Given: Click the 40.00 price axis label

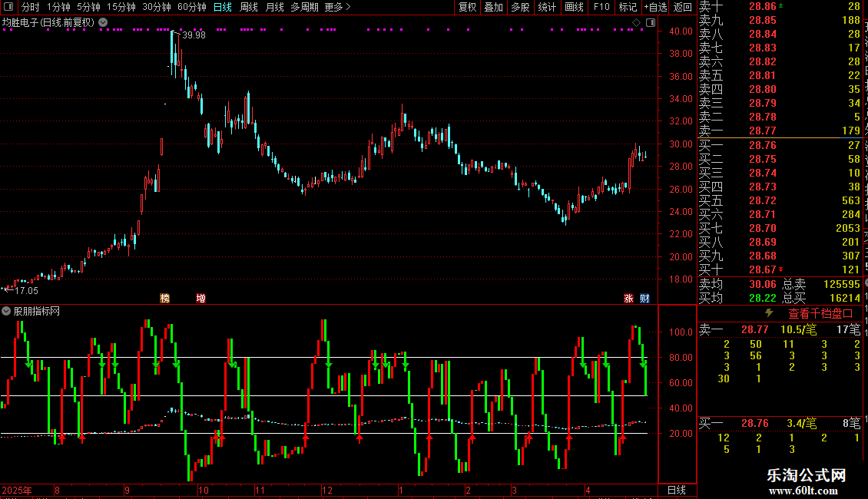Looking at the screenshot, I should pos(681,31).
